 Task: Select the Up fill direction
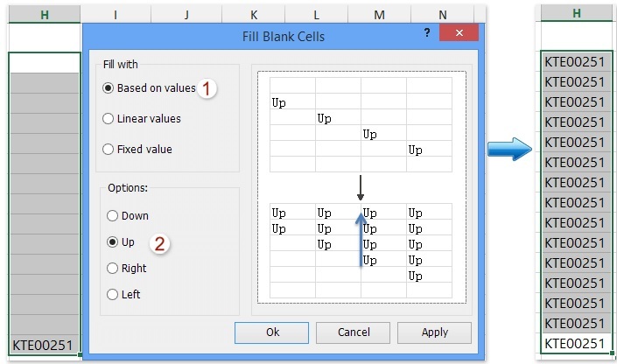[112, 241]
